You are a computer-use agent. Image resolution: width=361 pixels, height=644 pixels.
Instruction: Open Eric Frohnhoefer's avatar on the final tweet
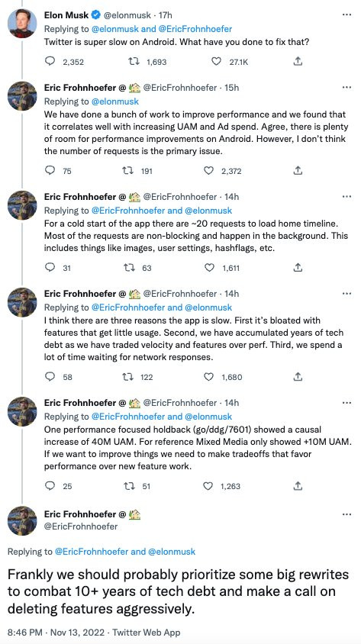pos(22,520)
